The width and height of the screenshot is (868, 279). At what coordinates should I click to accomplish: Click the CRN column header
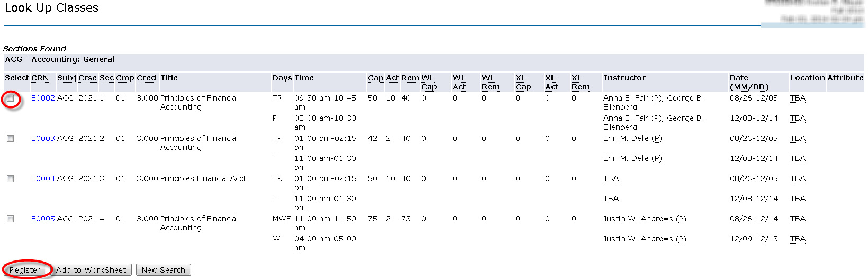pyautogui.click(x=40, y=78)
